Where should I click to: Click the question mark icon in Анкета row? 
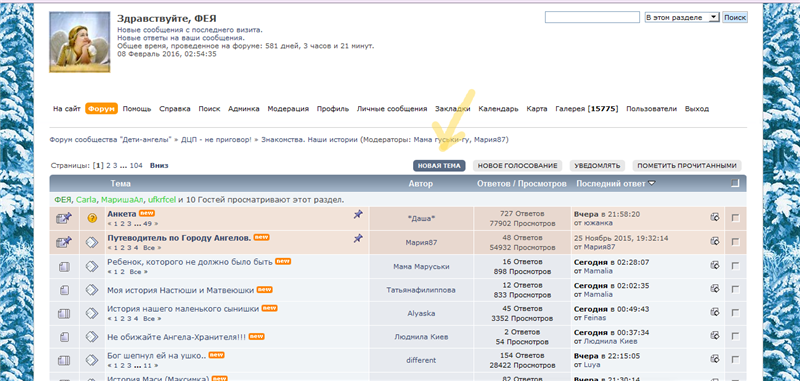click(x=92, y=218)
